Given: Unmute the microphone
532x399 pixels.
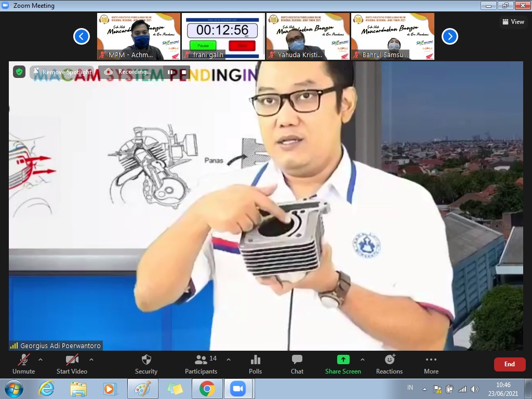Looking at the screenshot, I should tap(23, 364).
